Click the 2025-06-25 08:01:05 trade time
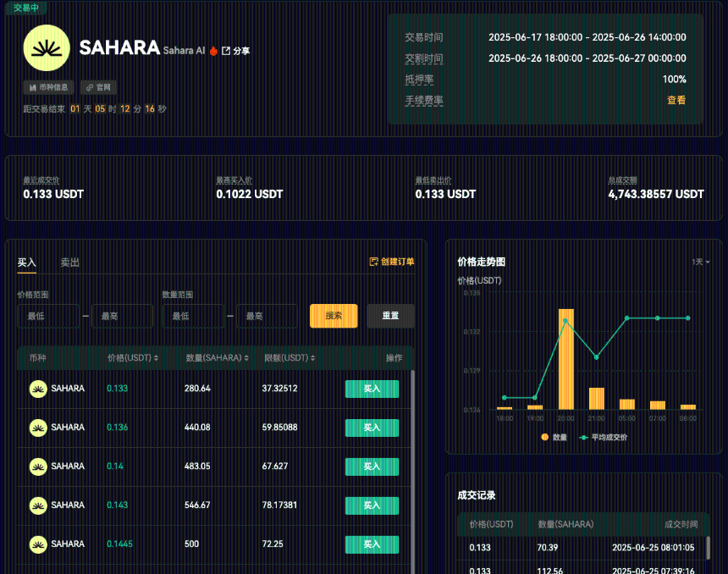The height and width of the screenshot is (574, 728). 654,548
